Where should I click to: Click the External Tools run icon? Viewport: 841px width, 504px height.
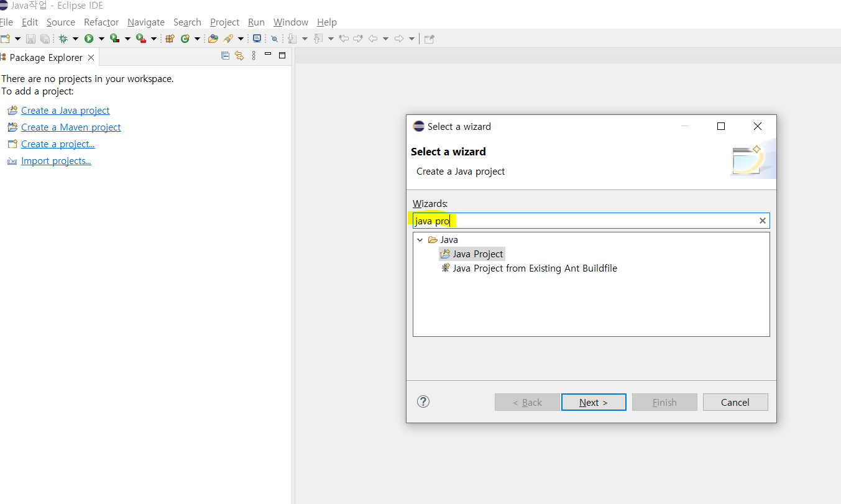point(140,39)
